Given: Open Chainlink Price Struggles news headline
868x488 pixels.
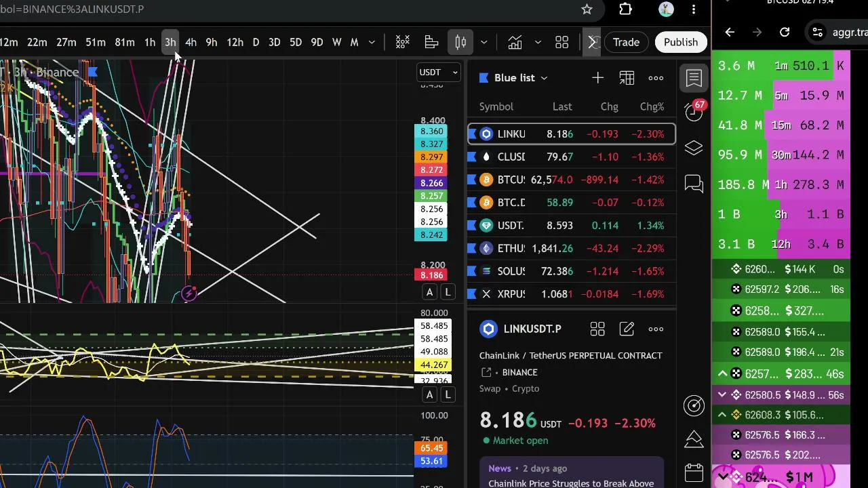Looking at the screenshot, I should click(x=571, y=483).
